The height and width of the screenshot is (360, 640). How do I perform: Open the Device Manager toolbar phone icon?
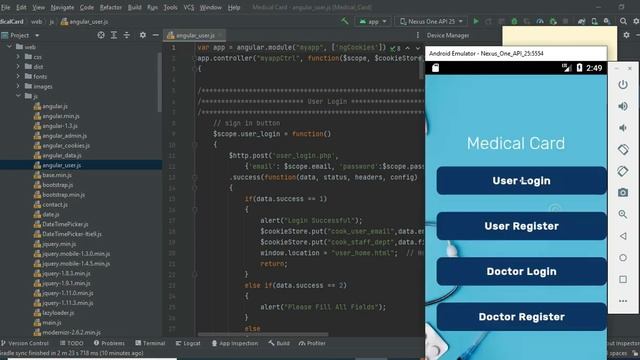click(x=594, y=21)
